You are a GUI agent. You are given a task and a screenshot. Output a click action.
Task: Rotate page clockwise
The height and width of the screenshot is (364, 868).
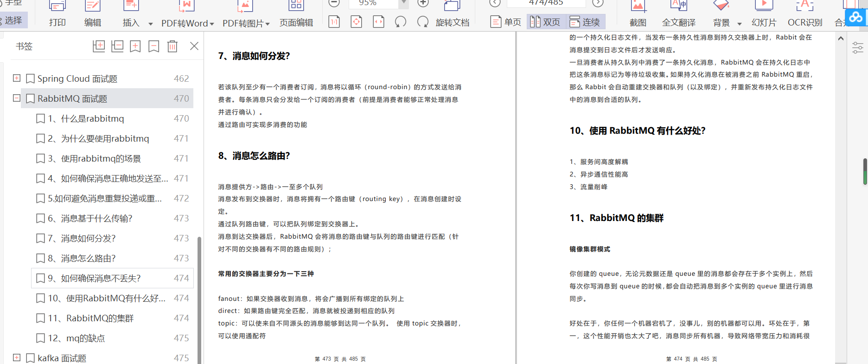422,22
